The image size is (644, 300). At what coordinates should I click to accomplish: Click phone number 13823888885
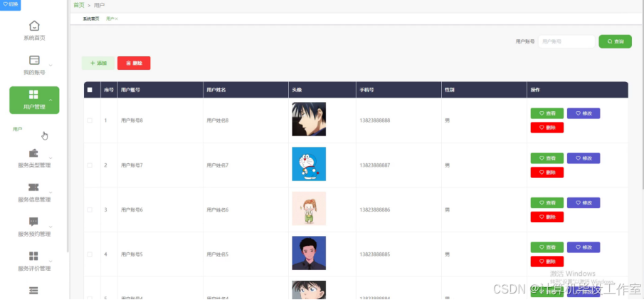pyautogui.click(x=374, y=254)
